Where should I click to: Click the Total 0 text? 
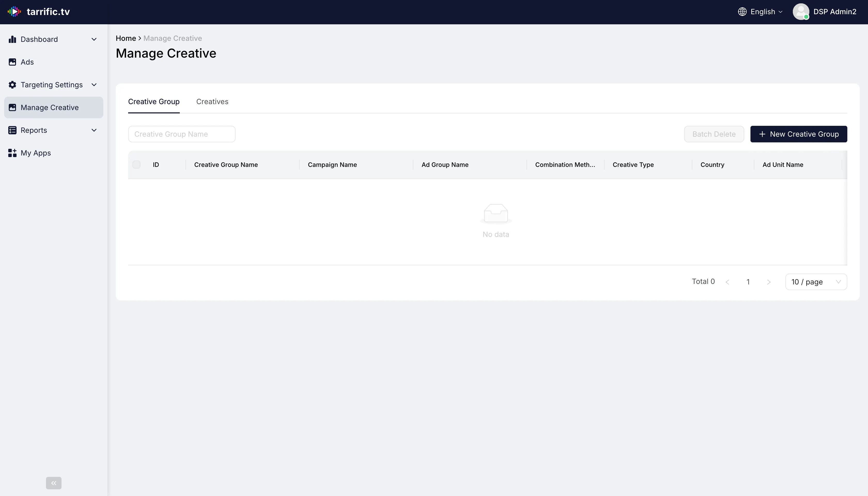point(703,282)
